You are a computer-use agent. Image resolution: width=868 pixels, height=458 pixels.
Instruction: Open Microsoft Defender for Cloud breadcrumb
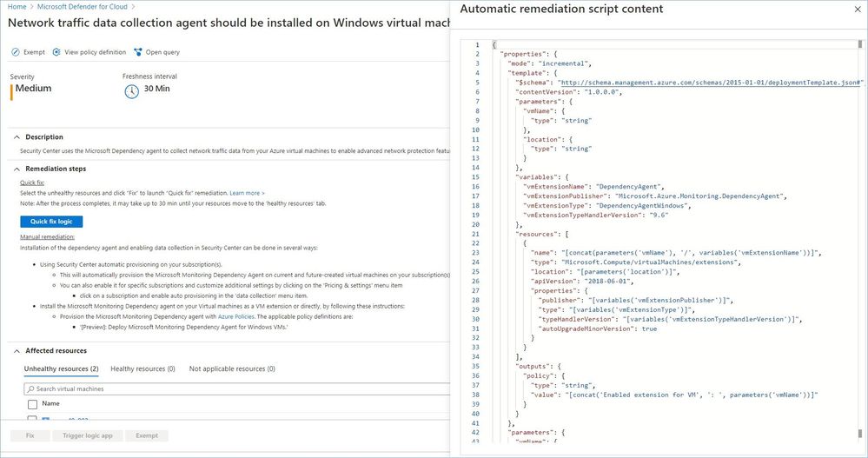pyautogui.click(x=82, y=7)
